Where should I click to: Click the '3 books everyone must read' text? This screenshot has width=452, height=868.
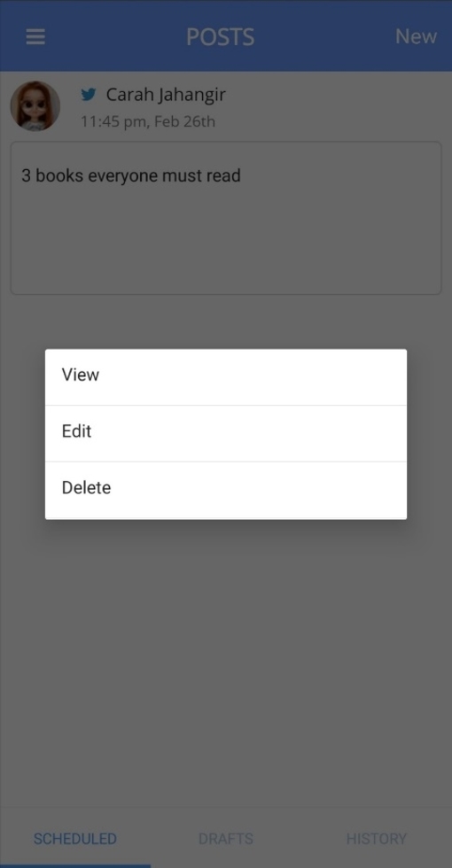click(x=131, y=176)
